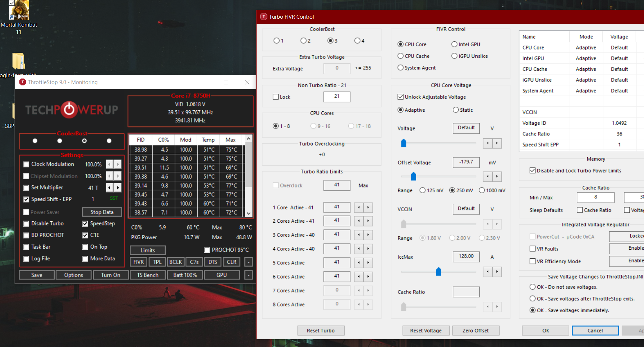Toggle the SpeedStep checkbox
Screen dimensions: 644x347
click(85, 224)
